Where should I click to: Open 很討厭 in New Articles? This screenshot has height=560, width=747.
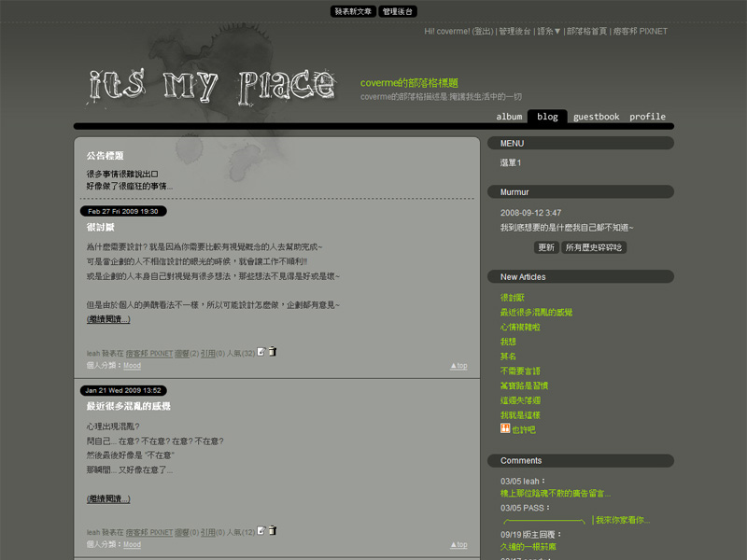pyautogui.click(x=512, y=298)
